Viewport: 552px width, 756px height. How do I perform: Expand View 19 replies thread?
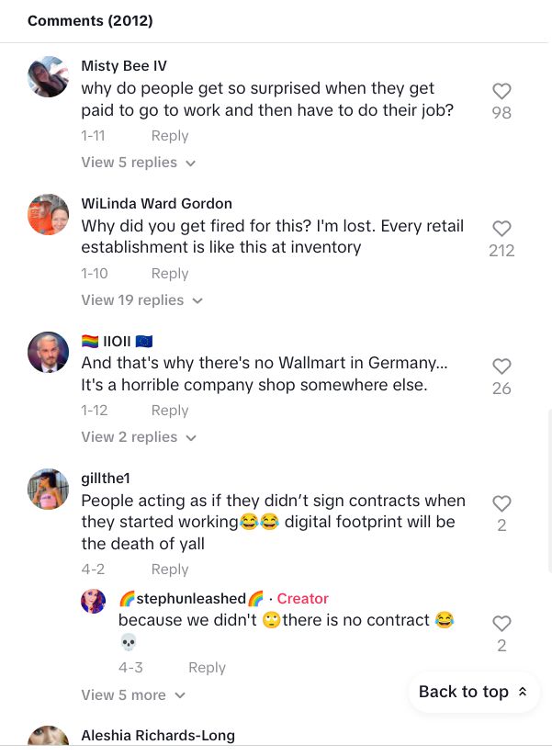141,299
